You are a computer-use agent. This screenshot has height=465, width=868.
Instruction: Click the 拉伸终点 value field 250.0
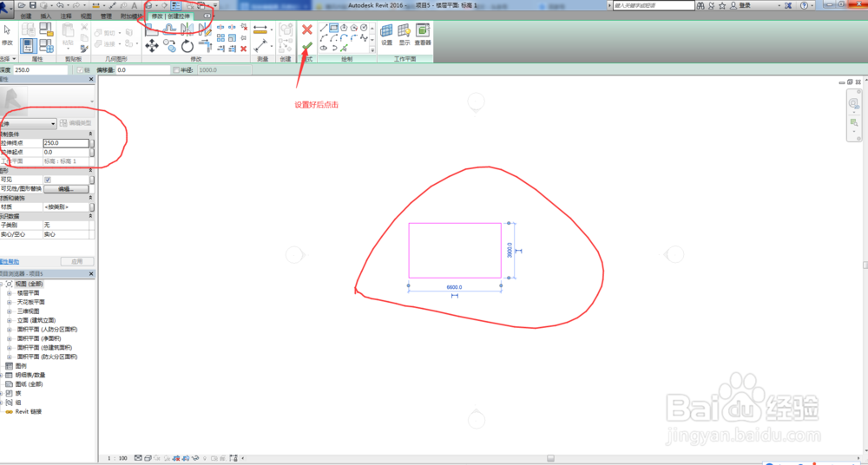coord(66,143)
